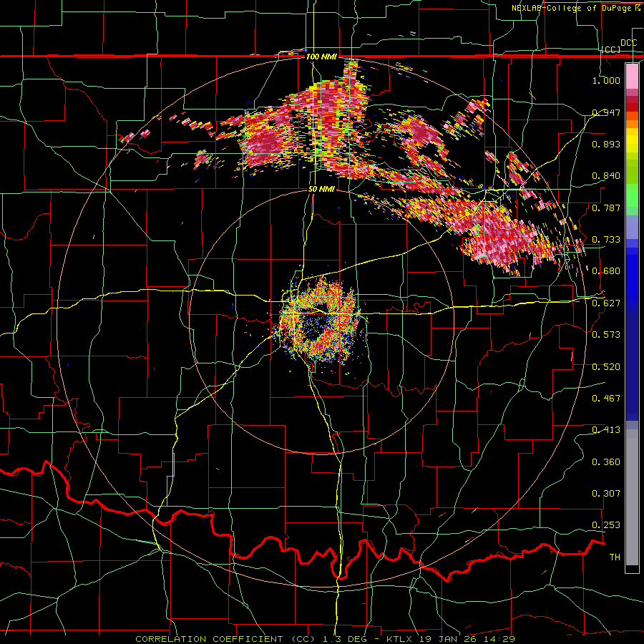Click the 0.733 legend value
644x644 pixels.
(x=606, y=240)
